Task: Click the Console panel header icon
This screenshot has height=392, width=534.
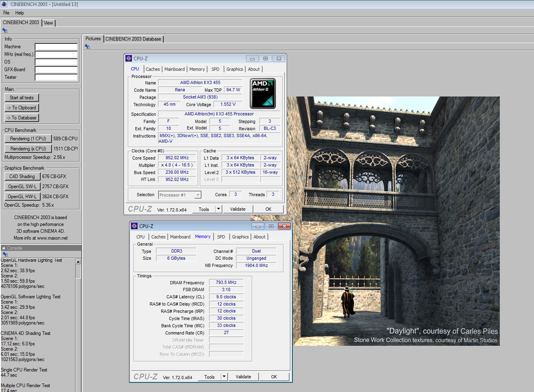Action: point(4,248)
